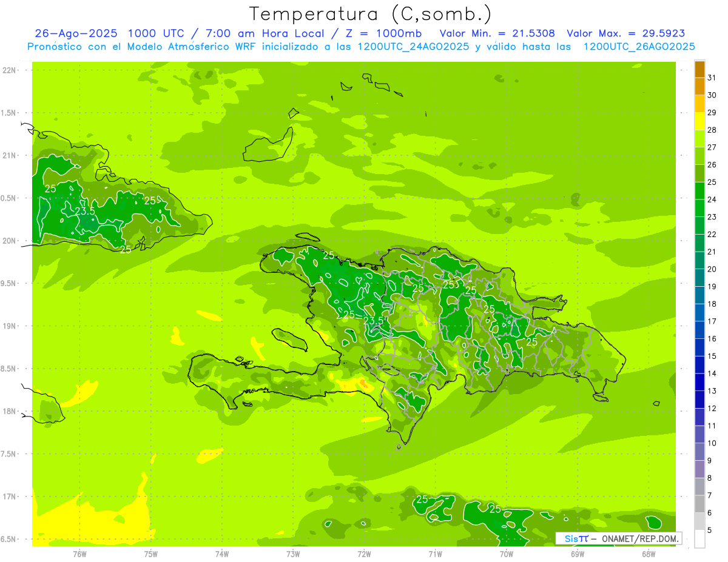Click the "SisTT - ONAMET/REP.DOM." credit label

click(x=619, y=538)
